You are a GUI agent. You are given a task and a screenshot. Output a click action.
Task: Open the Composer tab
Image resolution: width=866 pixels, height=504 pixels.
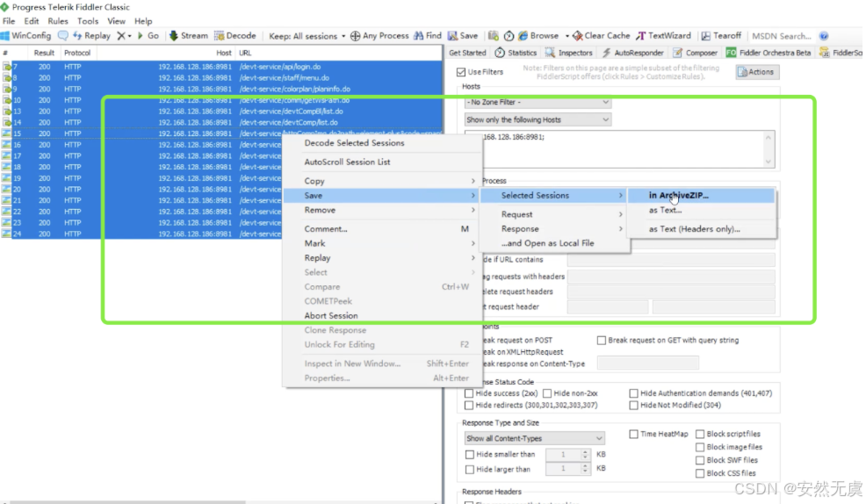[696, 53]
